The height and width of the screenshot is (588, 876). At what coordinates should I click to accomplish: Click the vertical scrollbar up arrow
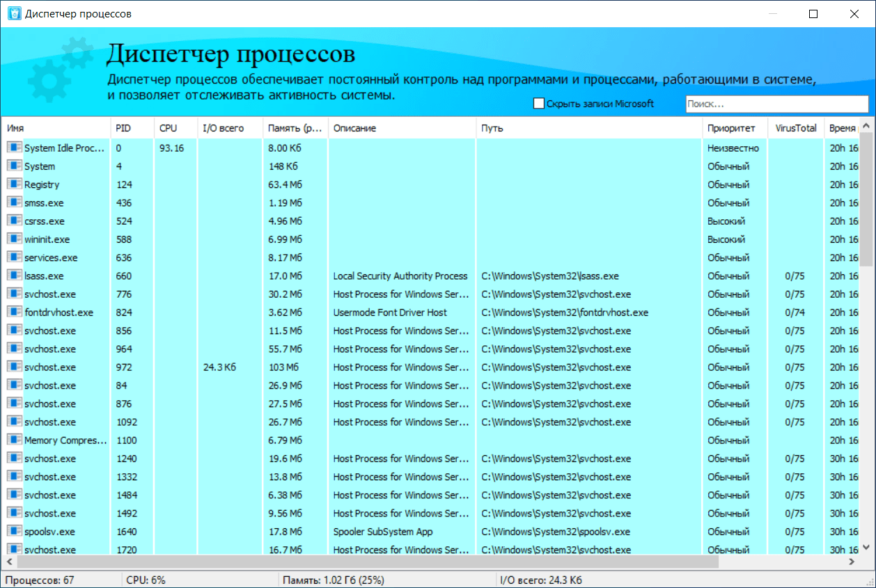click(x=867, y=127)
